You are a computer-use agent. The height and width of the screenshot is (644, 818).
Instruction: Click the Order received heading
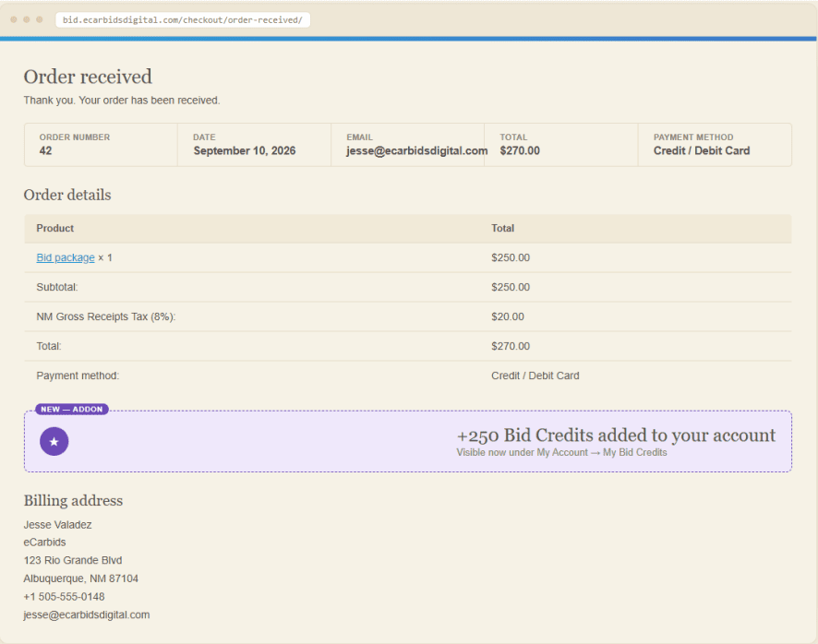88,77
